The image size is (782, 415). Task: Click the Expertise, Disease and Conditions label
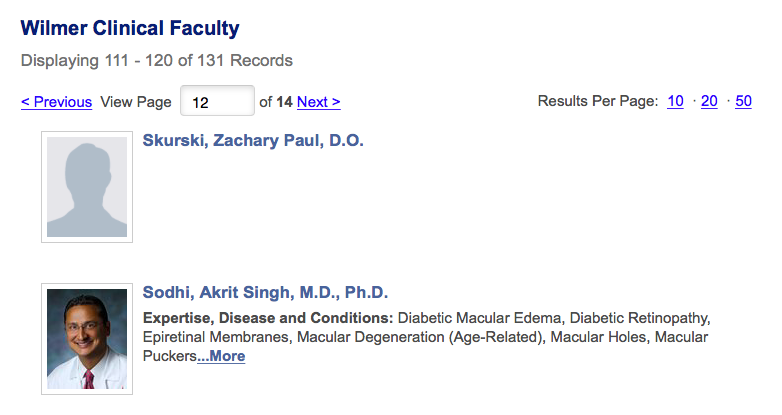[x=268, y=318]
